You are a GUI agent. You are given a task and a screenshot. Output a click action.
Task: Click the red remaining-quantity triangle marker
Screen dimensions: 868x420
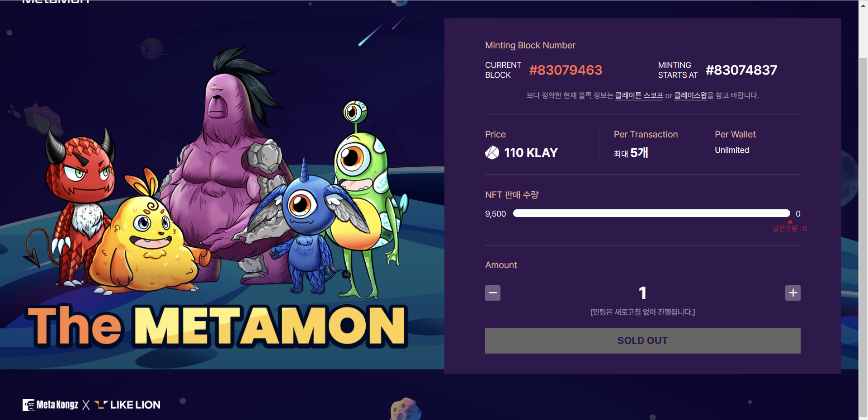click(x=790, y=222)
